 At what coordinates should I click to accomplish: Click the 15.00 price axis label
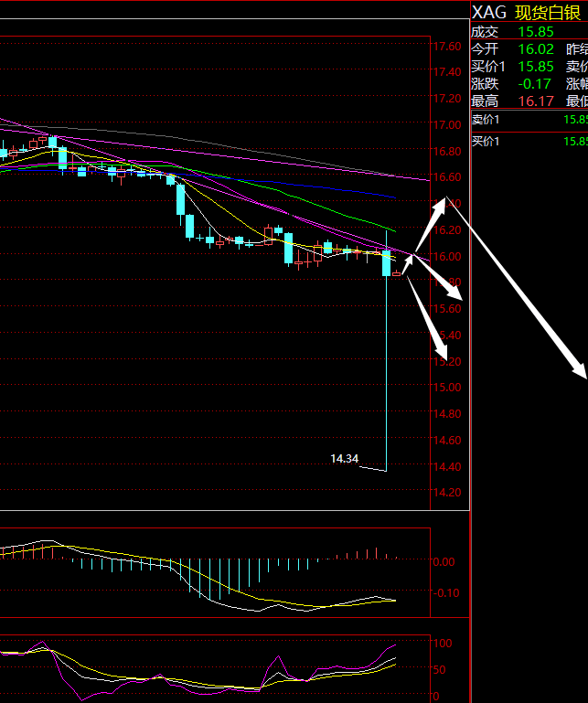(x=447, y=388)
